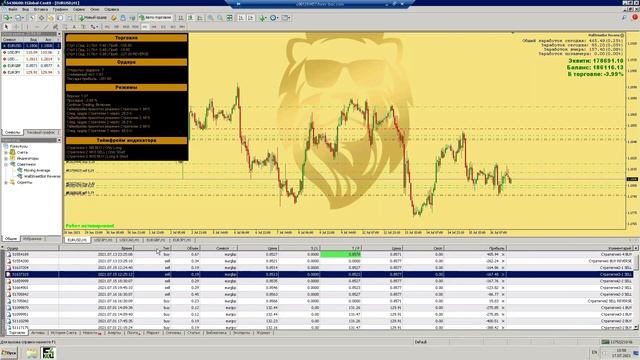Open the Strategy Tester icon

click(69, 18)
